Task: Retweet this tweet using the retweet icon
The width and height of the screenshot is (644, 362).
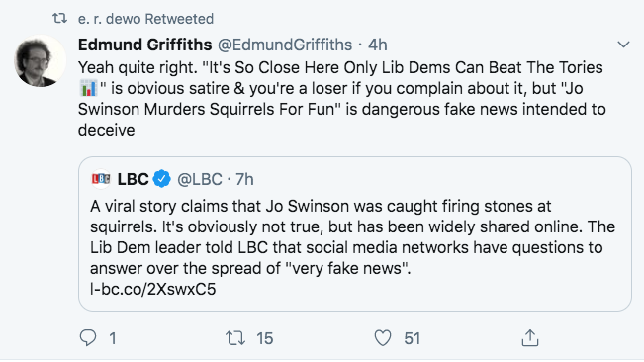Action: pos(235,338)
